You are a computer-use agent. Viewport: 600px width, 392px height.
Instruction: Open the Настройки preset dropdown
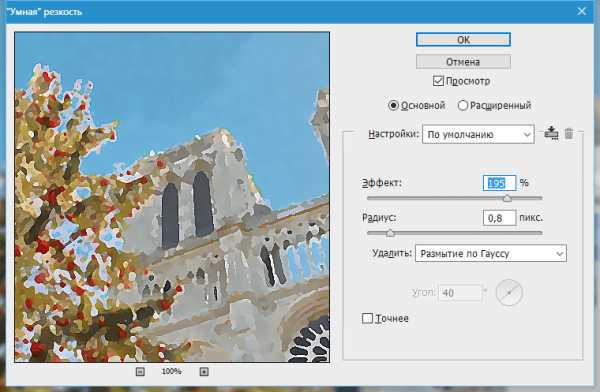click(478, 134)
